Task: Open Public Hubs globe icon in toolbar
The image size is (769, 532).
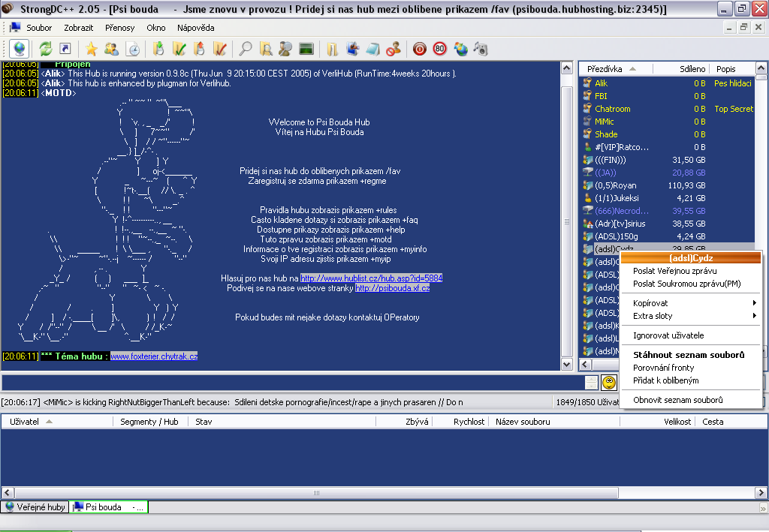Action: pos(19,49)
